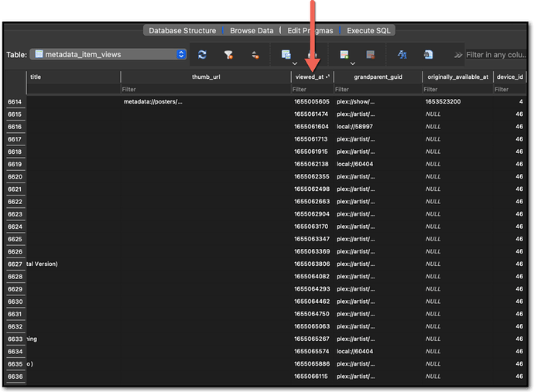
Task: Open the Edit Pragmas tab
Action: pyautogui.click(x=310, y=31)
